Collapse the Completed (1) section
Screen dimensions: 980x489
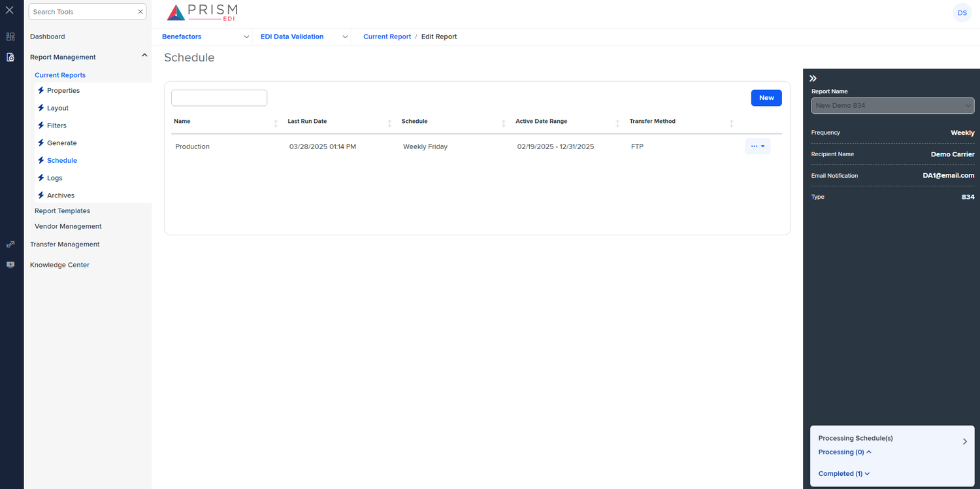(x=843, y=473)
